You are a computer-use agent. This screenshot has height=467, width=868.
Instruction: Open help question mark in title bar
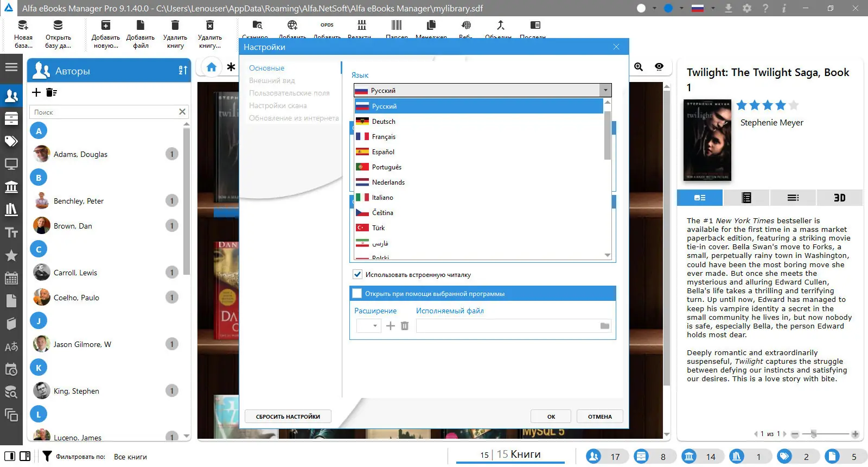coord(765,8)
